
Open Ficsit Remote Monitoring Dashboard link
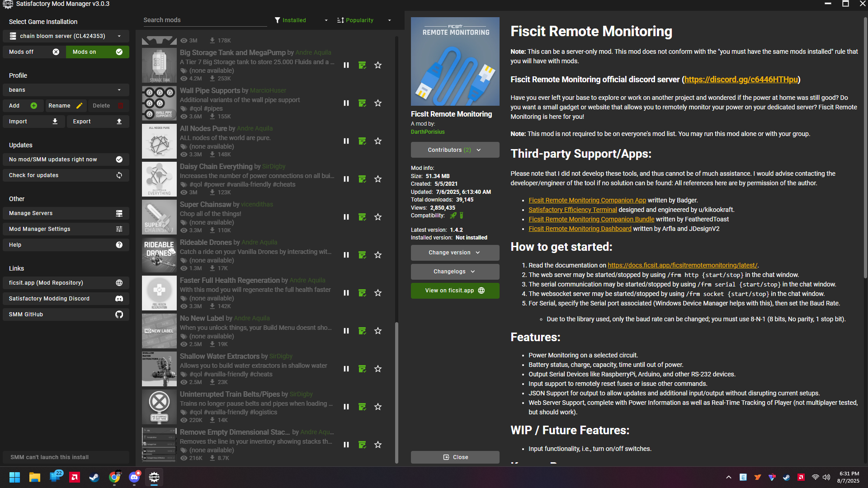pyautogui.click(x=580, y=229)
